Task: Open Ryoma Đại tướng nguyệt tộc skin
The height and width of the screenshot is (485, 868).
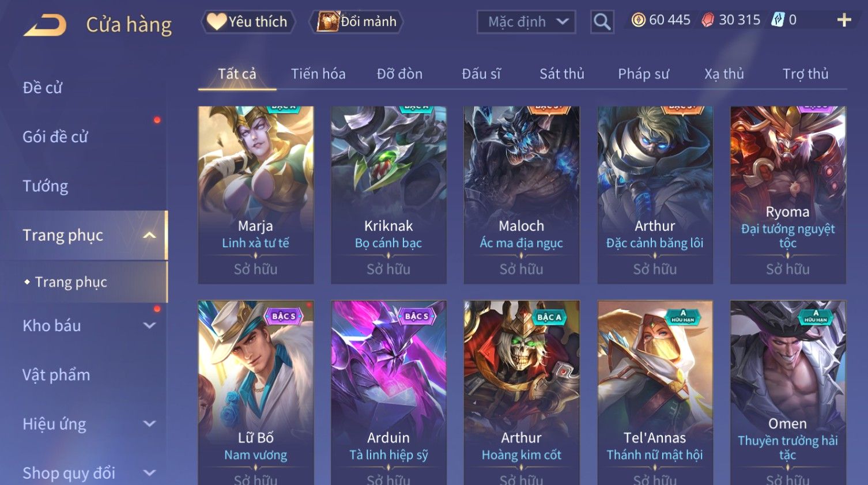Action: 788,195
